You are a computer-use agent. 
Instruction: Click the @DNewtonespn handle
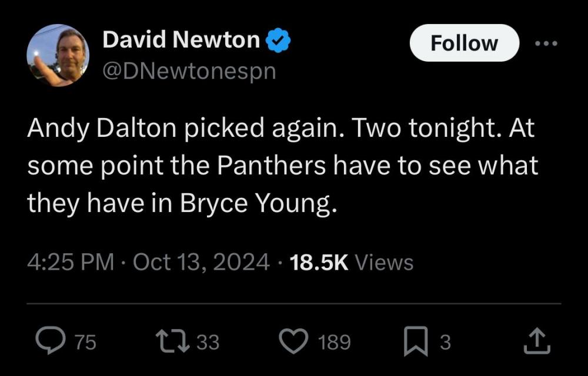(x=189, y=70)
